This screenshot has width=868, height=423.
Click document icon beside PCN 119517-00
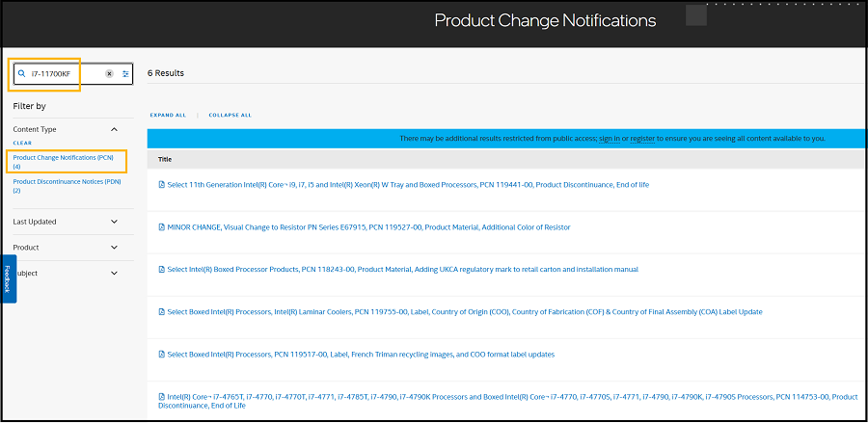click(161, 355)
